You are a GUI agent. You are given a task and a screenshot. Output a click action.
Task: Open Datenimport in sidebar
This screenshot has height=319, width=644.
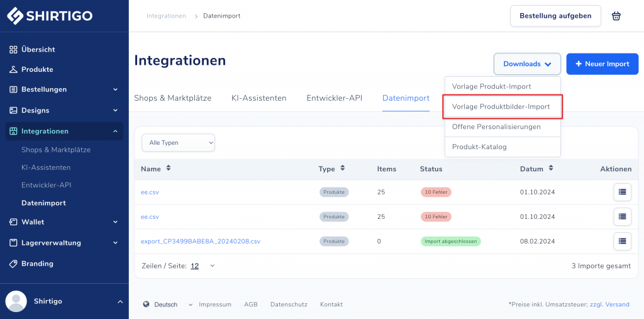pyautogui.click(x=43, y=203)
